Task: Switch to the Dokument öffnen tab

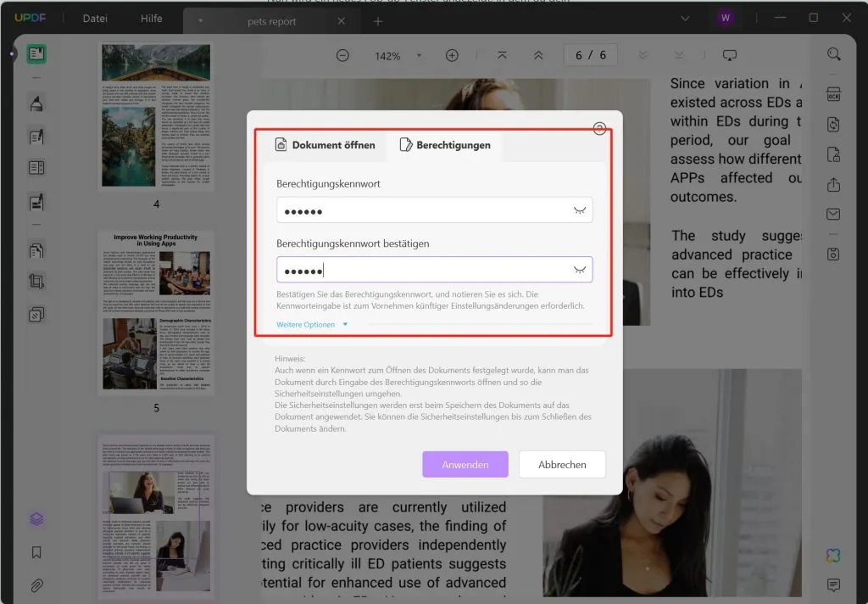Action: point(325,145)
